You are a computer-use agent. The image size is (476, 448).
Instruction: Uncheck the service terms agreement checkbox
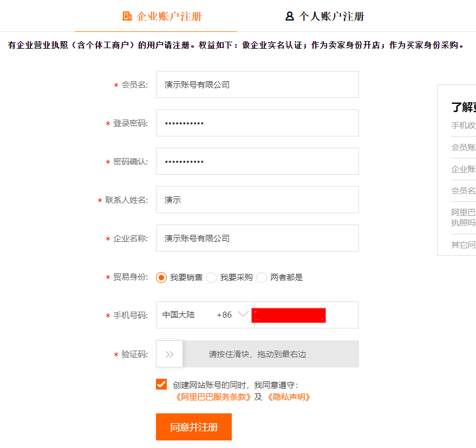161,384
